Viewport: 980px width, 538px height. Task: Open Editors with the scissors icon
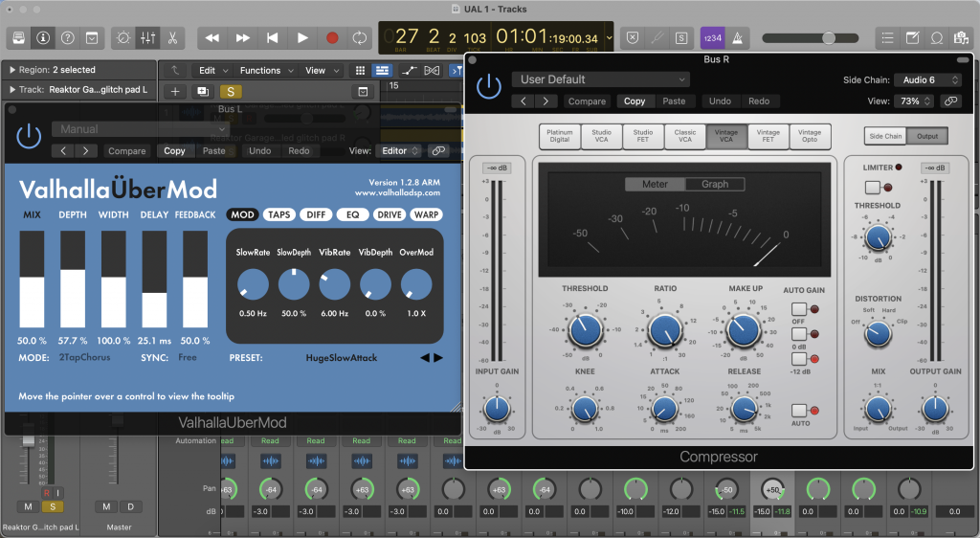click(x=172, y=38)
